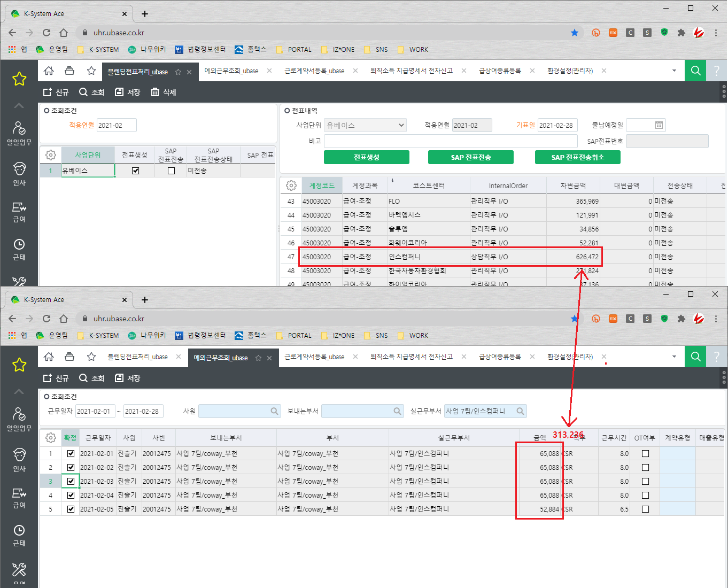This screenshot has width=728, height=588.
Task: Switch to 블렌딩전표처리_ubase tab in bottom window
Action: pyautogui.click(x=137, y=357)
